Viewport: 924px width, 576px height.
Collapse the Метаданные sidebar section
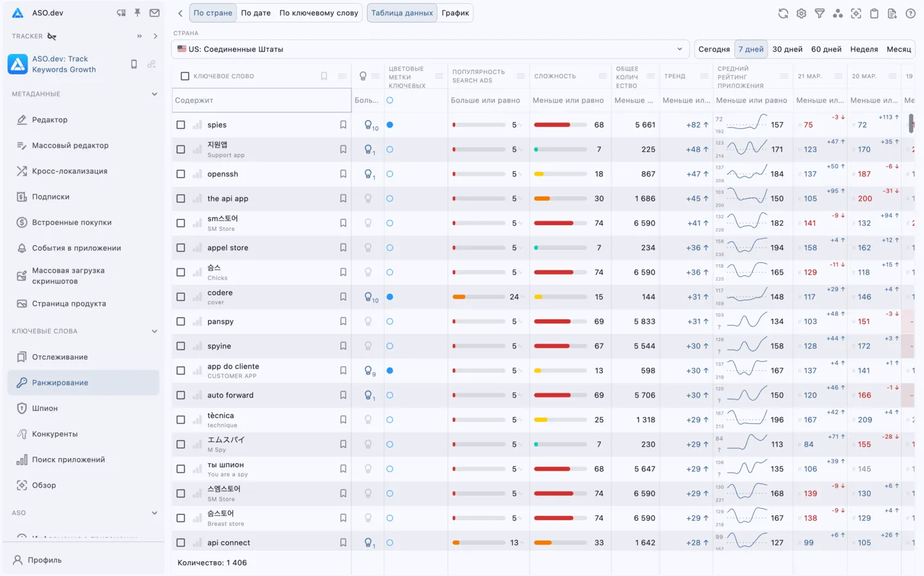click(x=154, y=94)
